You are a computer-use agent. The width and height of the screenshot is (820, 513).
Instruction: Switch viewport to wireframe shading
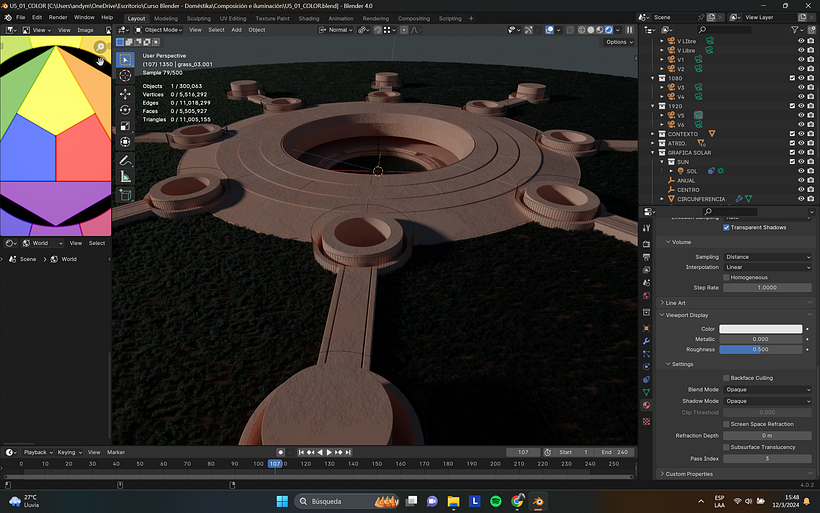(x=582, y=30)
